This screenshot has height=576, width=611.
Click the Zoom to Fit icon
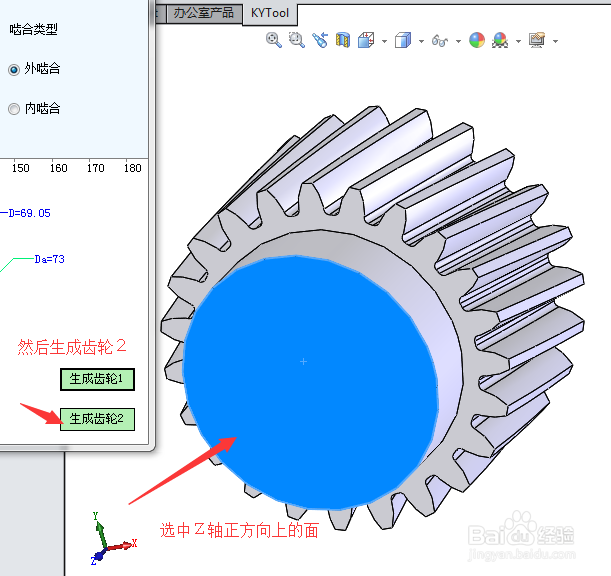(274, 40)
